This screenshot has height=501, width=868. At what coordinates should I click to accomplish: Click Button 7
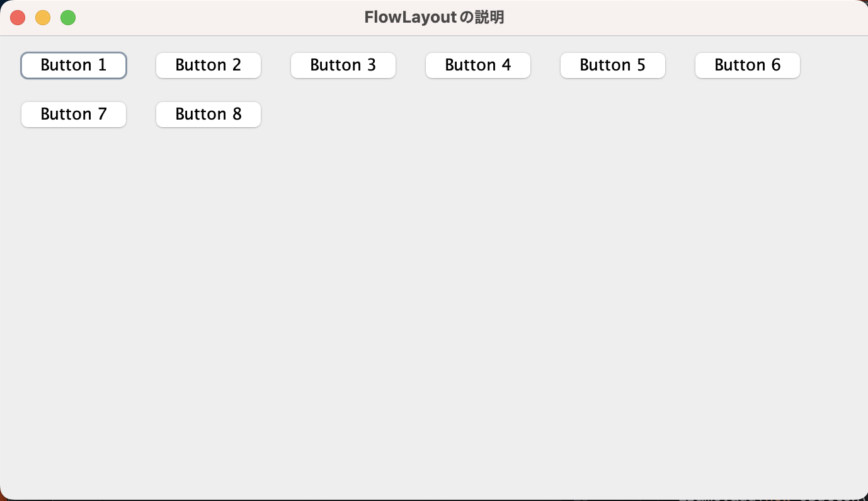point(74,115)
